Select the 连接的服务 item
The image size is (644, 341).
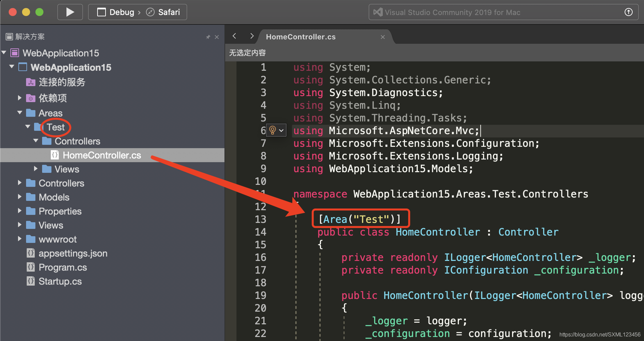click(62, 82)
